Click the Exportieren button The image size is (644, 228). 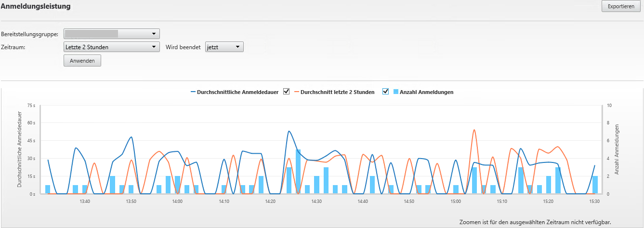[x=621, y=6]
